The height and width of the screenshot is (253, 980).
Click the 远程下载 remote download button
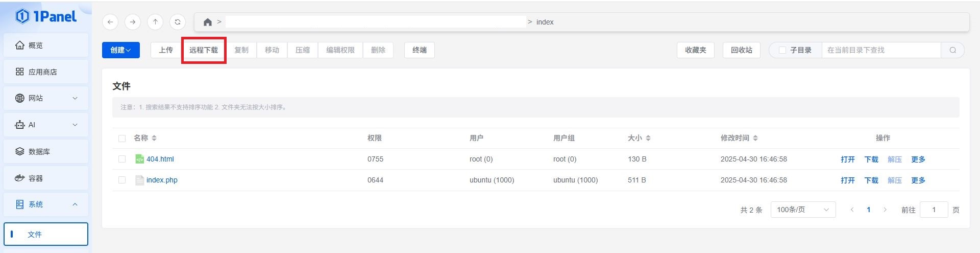204,50
